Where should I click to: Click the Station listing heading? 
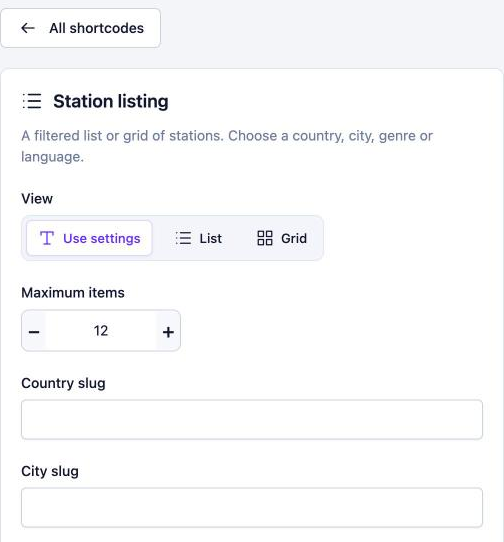click(x=111, y=102)
